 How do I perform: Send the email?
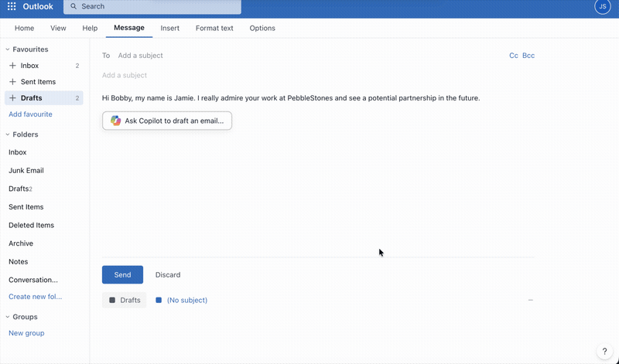click(122, 275)
